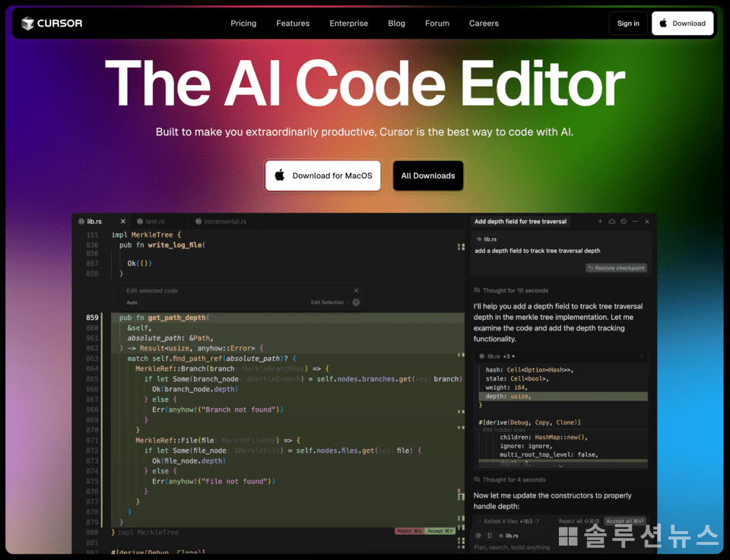Open the Edit Selection dropdown

click(329, 302)
